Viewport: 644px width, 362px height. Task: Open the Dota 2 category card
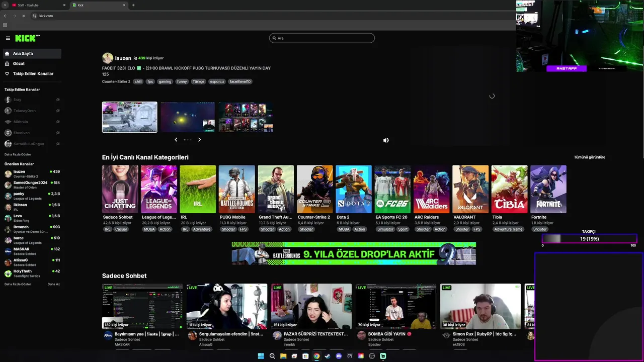coord(354,190)
